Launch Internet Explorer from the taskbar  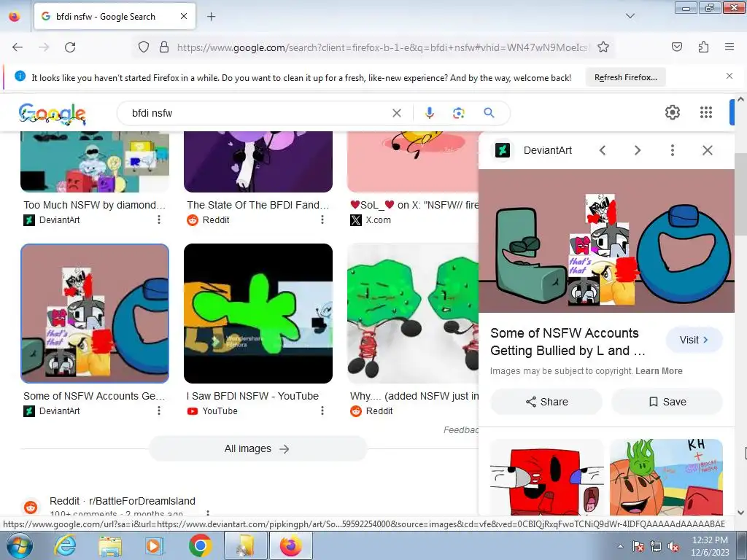coord(65,545)
